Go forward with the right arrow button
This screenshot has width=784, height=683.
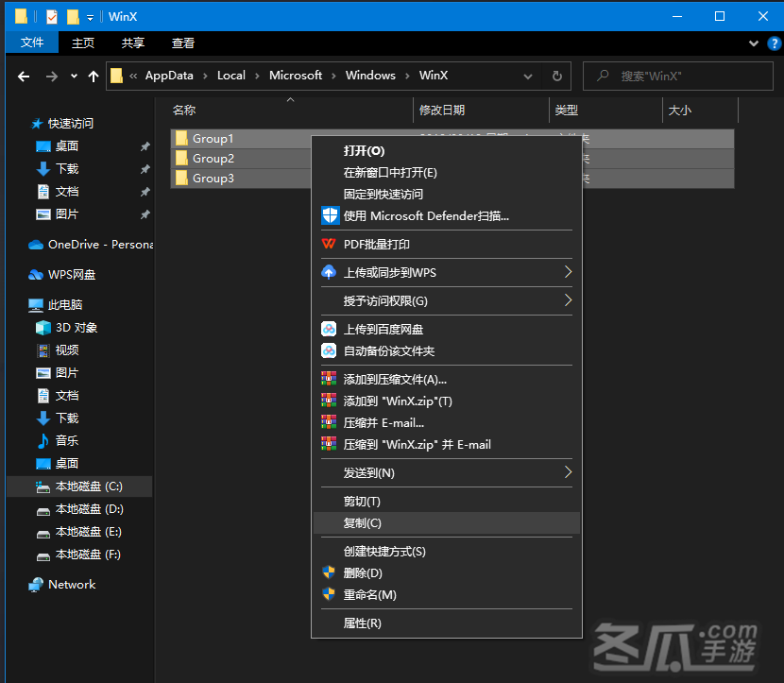52,76
